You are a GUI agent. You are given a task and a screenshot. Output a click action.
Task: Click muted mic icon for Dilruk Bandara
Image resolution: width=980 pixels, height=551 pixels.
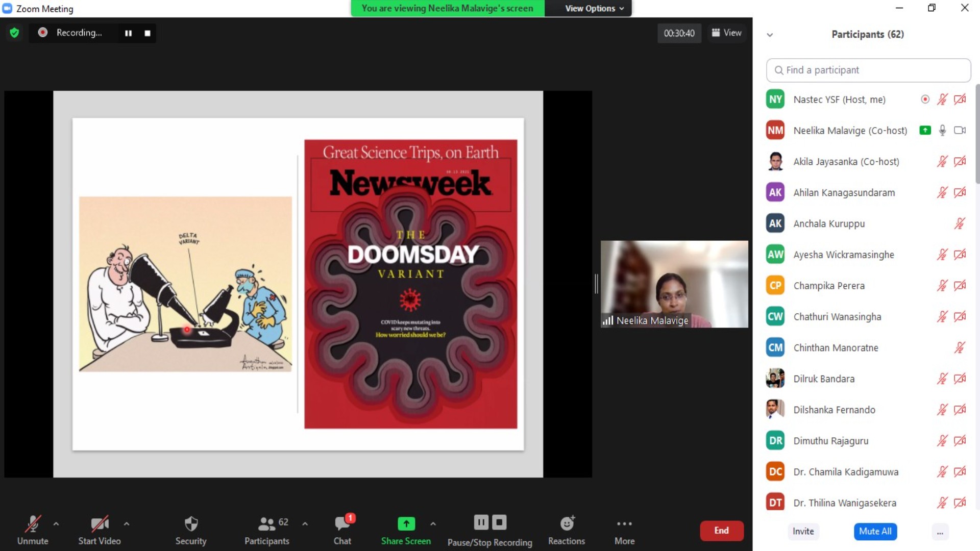pyautogui.click(x=942, y=379)
